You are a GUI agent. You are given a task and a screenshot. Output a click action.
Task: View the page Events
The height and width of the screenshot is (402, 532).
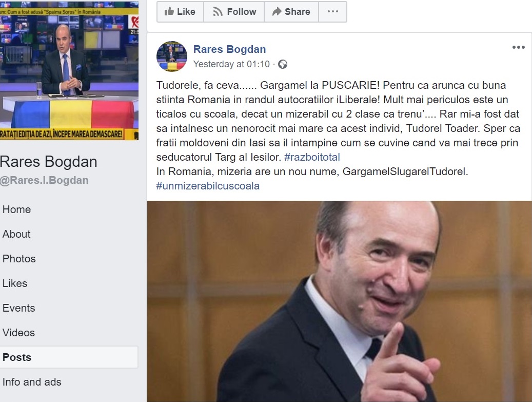(18, 308)
